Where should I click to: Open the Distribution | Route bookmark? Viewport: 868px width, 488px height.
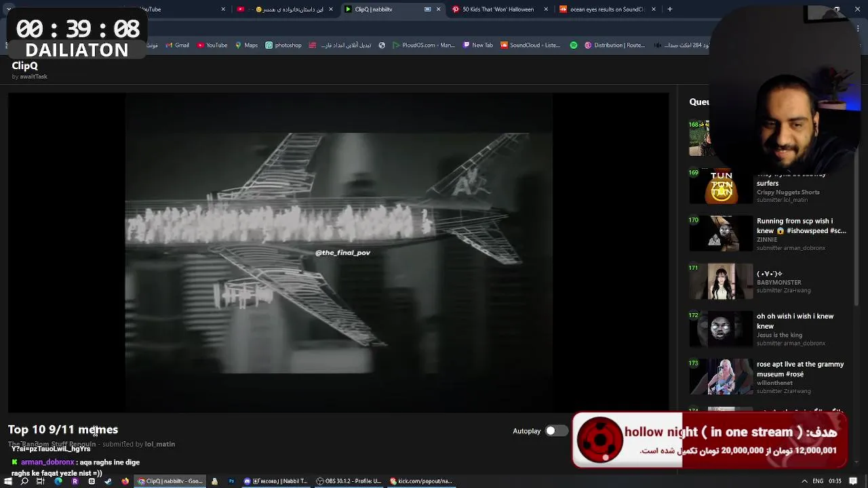tap(614, 45)
